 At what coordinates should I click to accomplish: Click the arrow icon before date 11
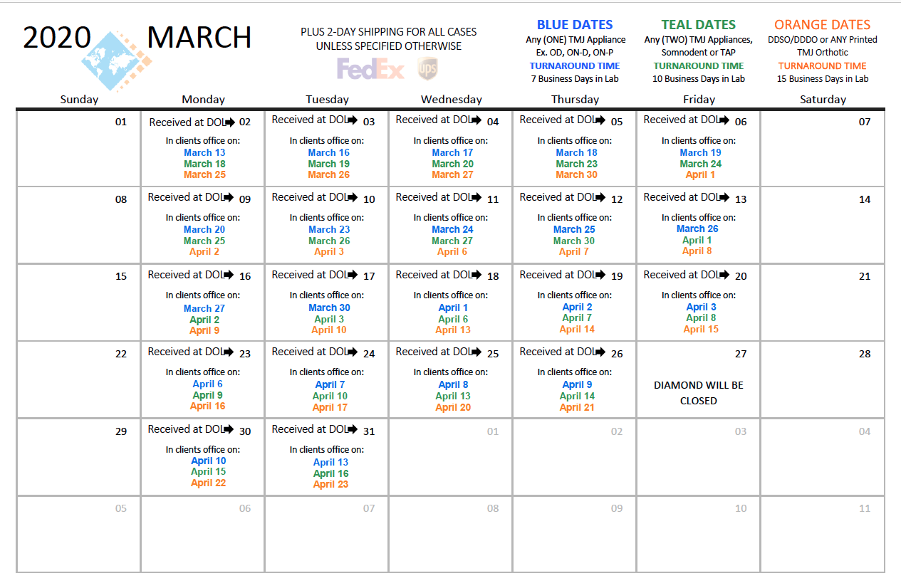point(478,198)
